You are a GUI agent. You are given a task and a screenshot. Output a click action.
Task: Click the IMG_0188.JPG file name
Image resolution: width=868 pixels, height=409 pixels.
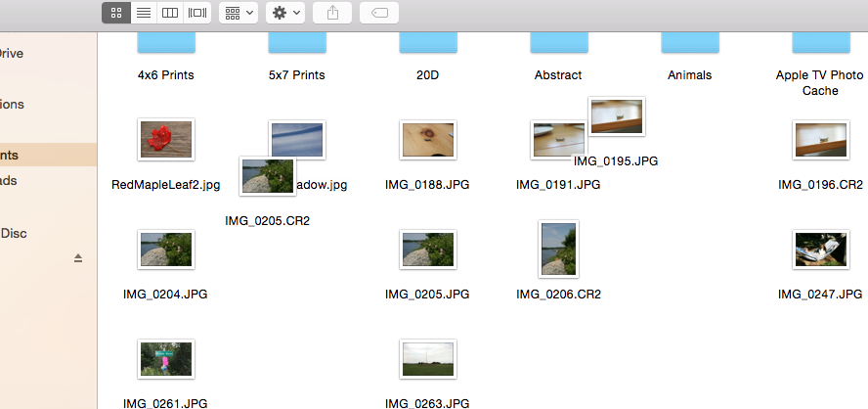tap(427, 185)
